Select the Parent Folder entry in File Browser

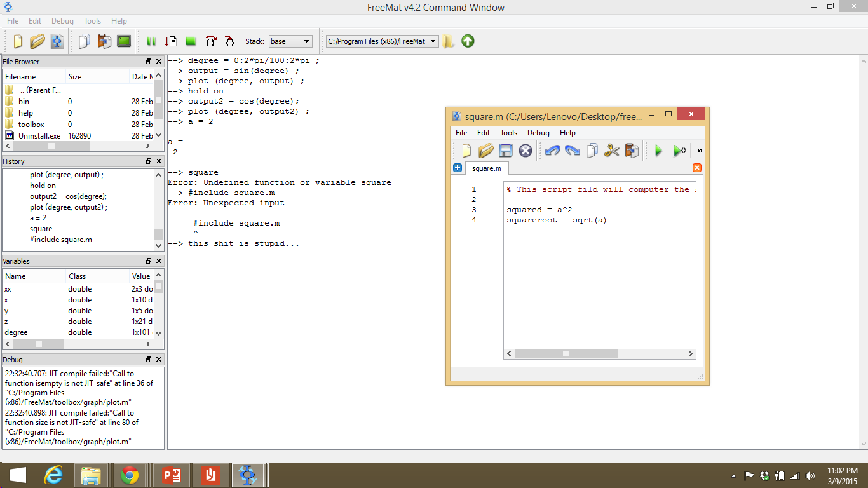click(x=40, y=90)
